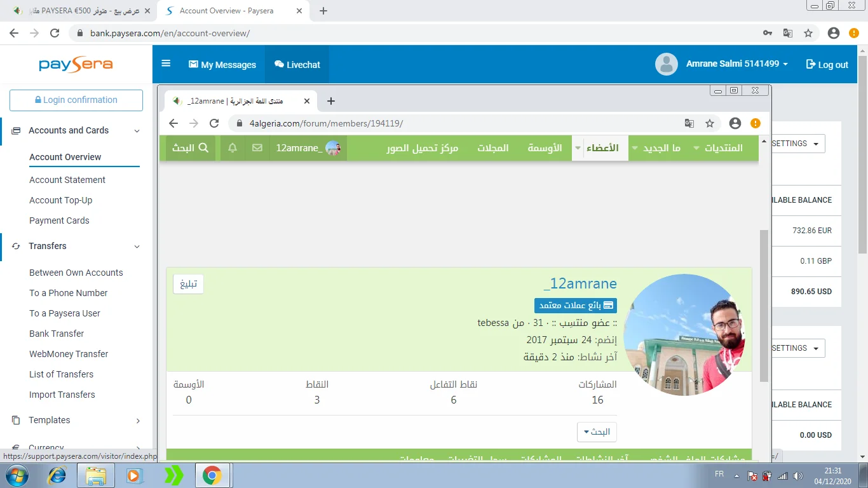The height and width of the screenshot is (488, 868).
Task: Reload the 4algeria forum page
Action: (214, 123)
